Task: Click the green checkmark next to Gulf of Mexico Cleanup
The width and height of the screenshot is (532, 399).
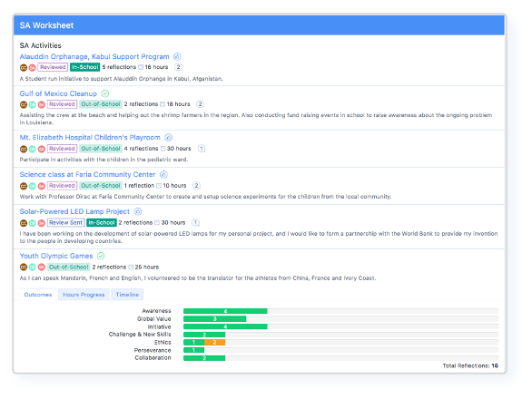Action: point(105,93)
